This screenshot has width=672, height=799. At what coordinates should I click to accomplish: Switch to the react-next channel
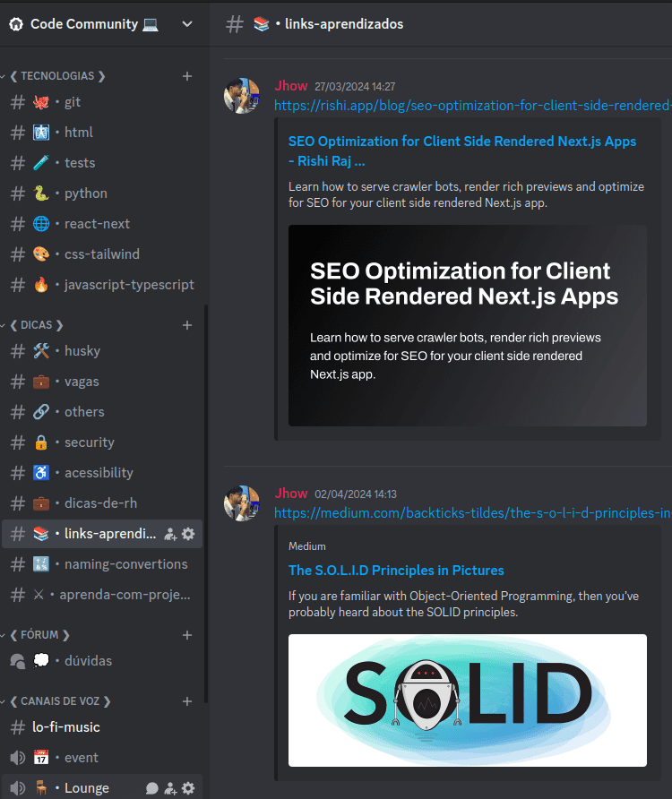97,224
